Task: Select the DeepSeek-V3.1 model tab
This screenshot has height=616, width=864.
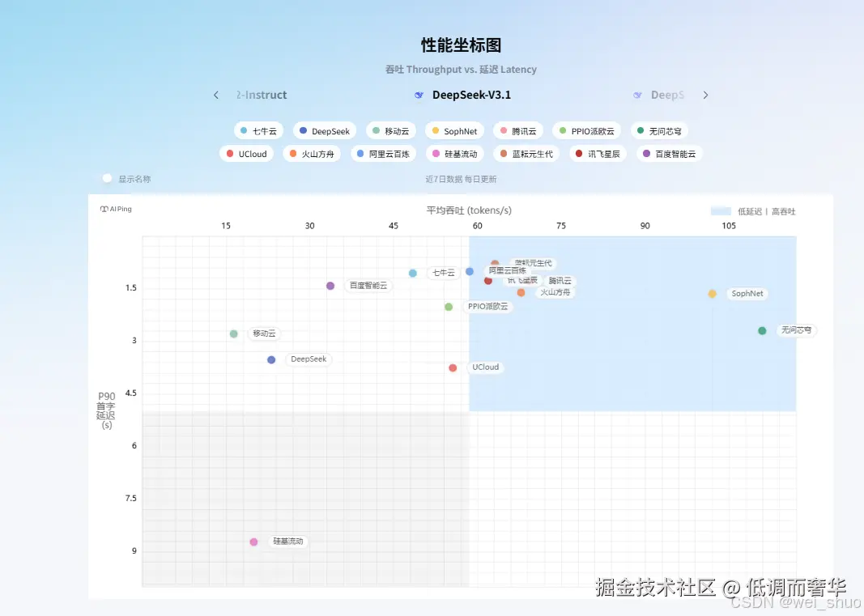Action: pos(472,95)
